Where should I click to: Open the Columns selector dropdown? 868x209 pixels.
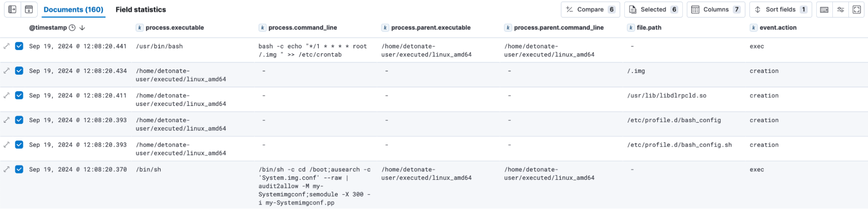click(716, 10)
